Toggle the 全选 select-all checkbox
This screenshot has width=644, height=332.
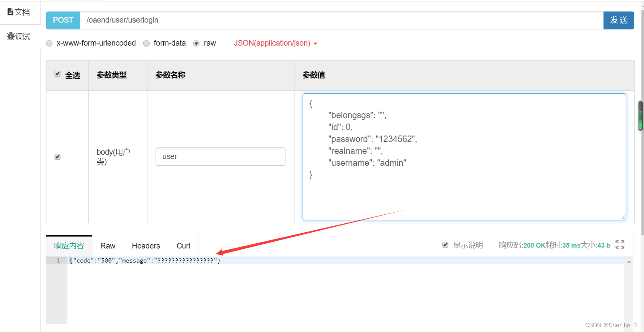point(58,74)
